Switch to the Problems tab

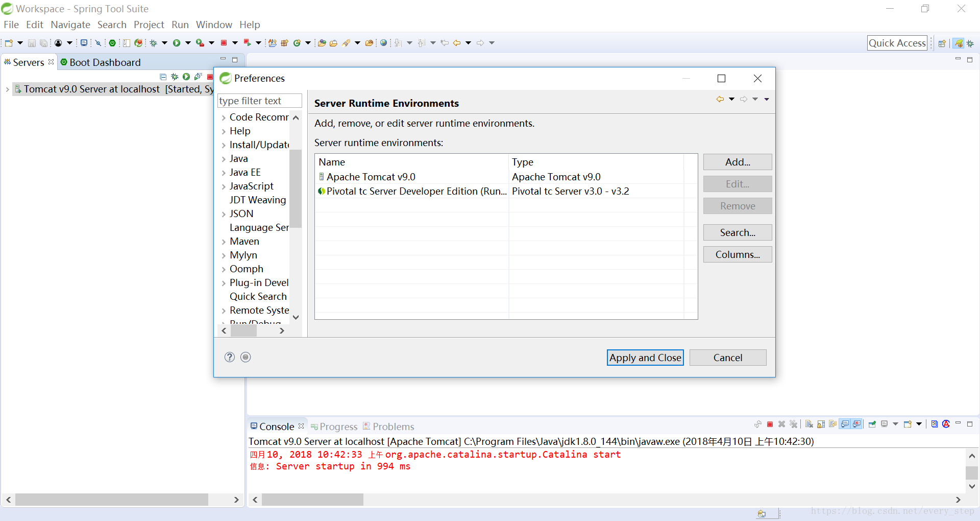tap(388, 427)
